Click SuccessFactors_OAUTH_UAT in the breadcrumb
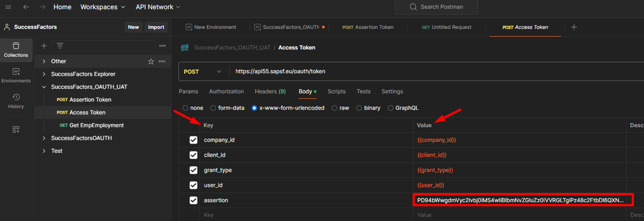This screenshot has width=644, height=221. [232, 47]
